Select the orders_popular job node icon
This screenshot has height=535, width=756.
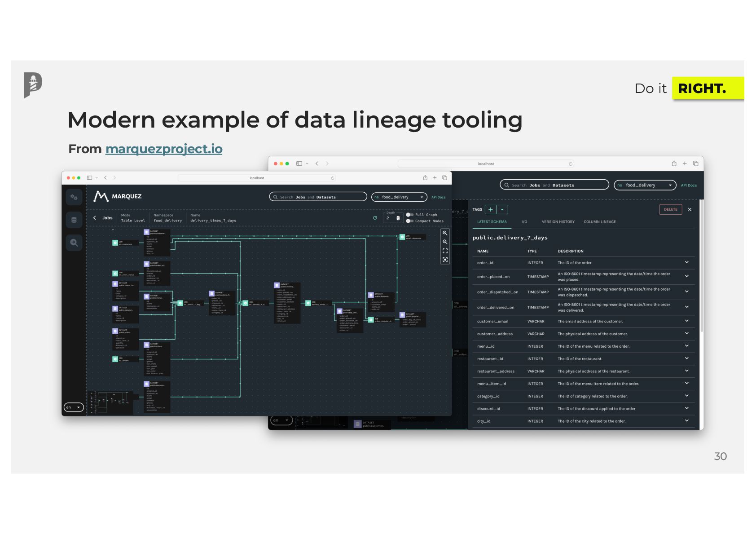click(371, 320)
